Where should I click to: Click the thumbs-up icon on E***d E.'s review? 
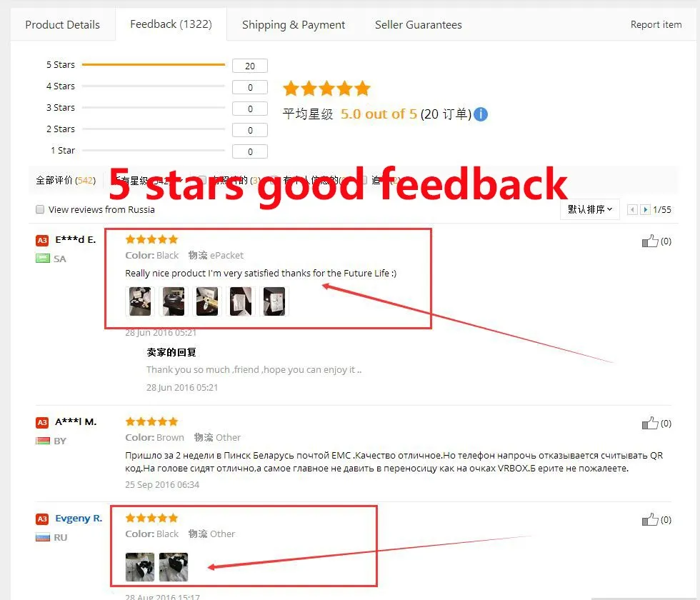point(650,241)
